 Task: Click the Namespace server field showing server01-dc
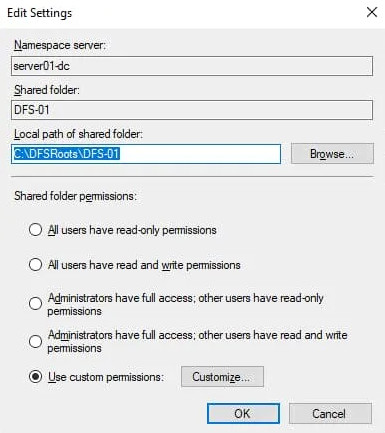click(x=192, y=66)
